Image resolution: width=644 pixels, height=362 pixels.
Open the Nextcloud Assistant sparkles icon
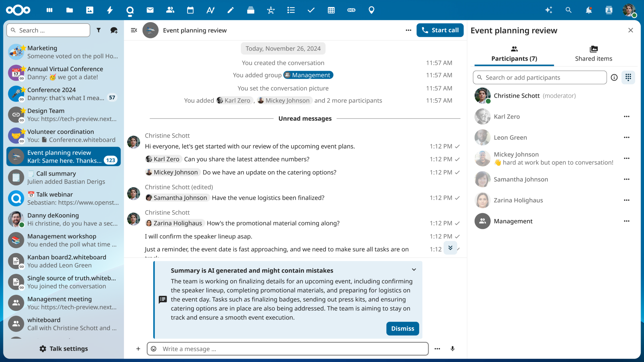click(549, 10)
